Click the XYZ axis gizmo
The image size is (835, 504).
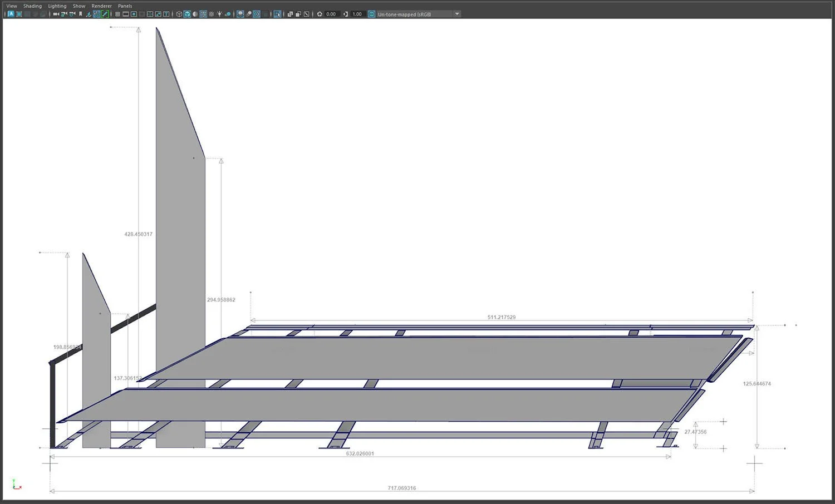17,484
